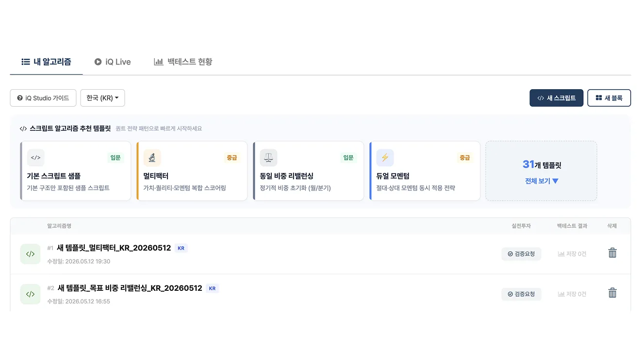This screenshot has height=364, width=641.
Task: Expand all templates via 전체 보기
Action: [x=542, y=181]
